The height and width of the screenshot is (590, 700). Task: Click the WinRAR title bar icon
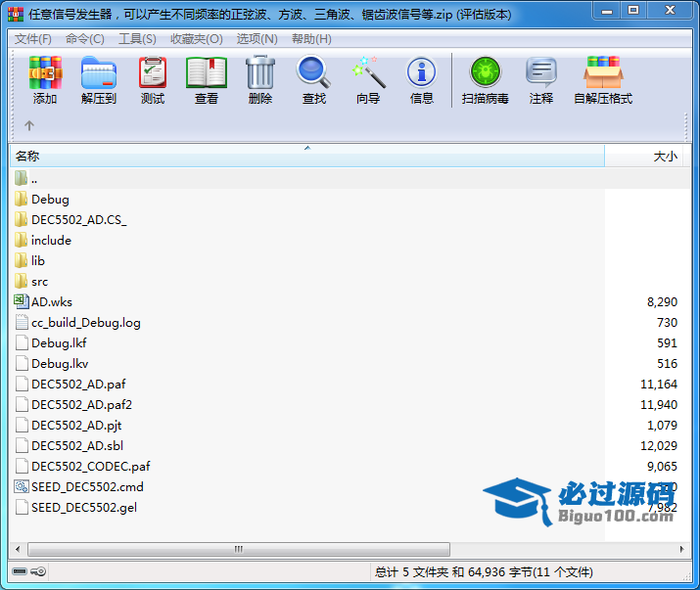tap(16, 14)
